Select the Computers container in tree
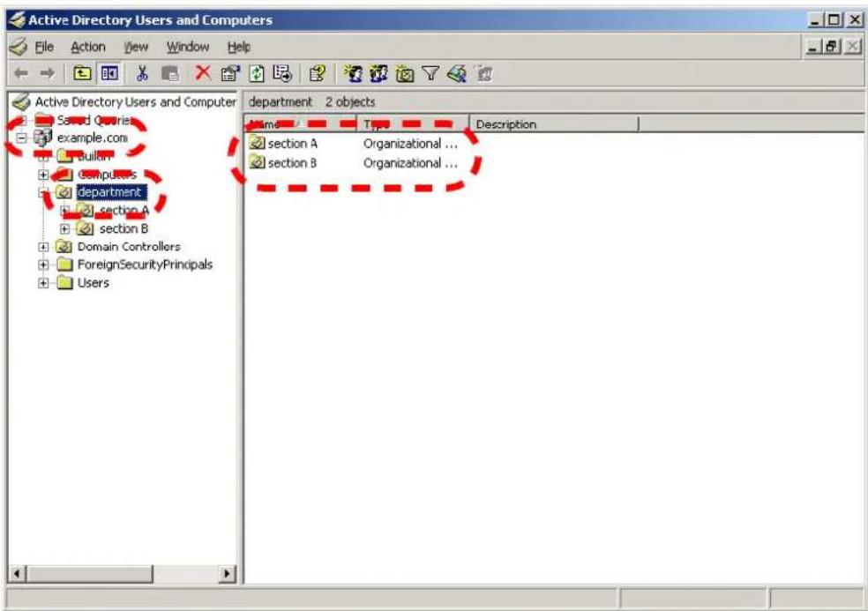Image resolution: width=868 pixels, height=611 pixels. pos(107,175)
